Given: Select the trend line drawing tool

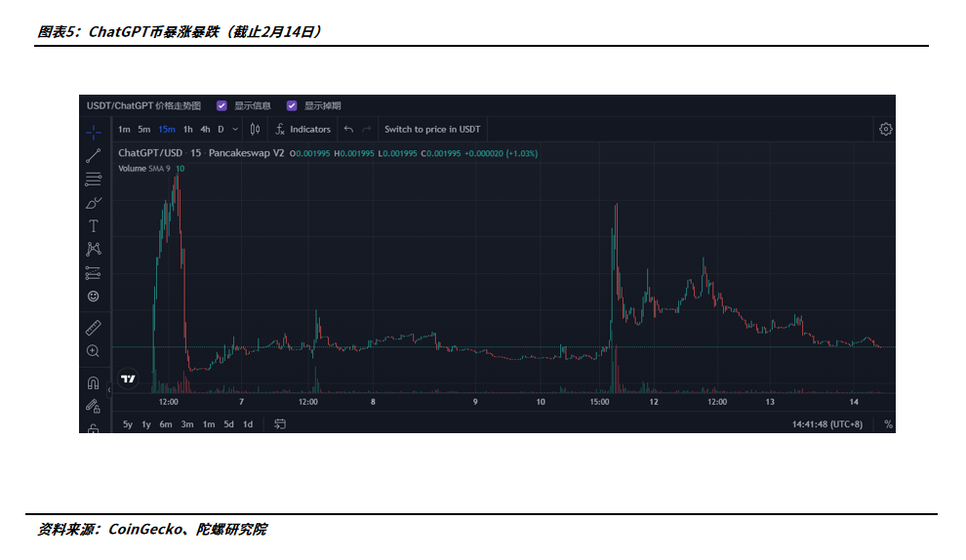Looking at the screenshot, I should [x=94, y=154].
